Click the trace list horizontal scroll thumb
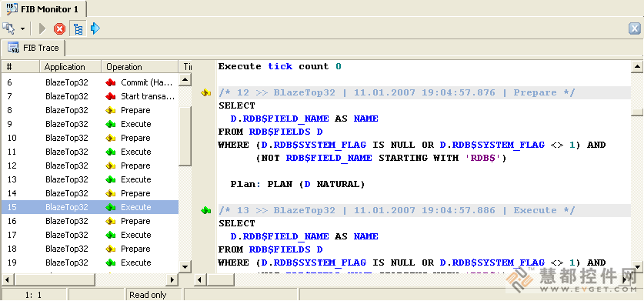 [x=55, y=279]
